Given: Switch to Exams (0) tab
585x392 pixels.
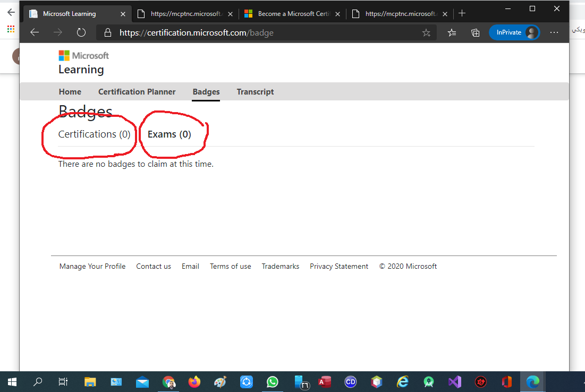Looking at the screenshot, I should [x=169, y=134].
